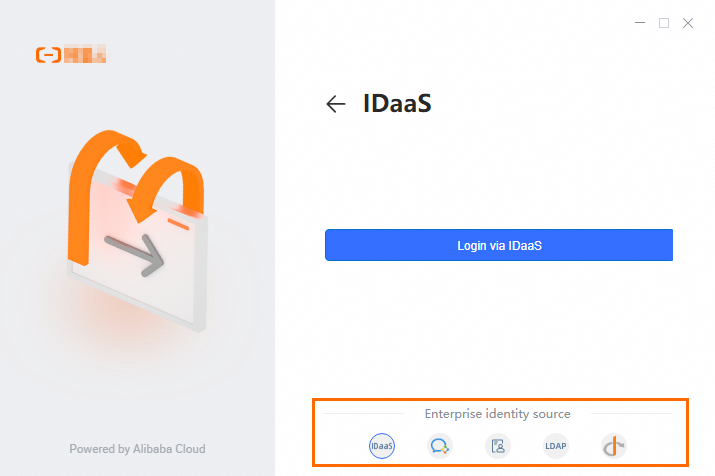Minimize the login window
Image resolution: width=715 pixels, height=476 pixels.
[x=640, y=23]
